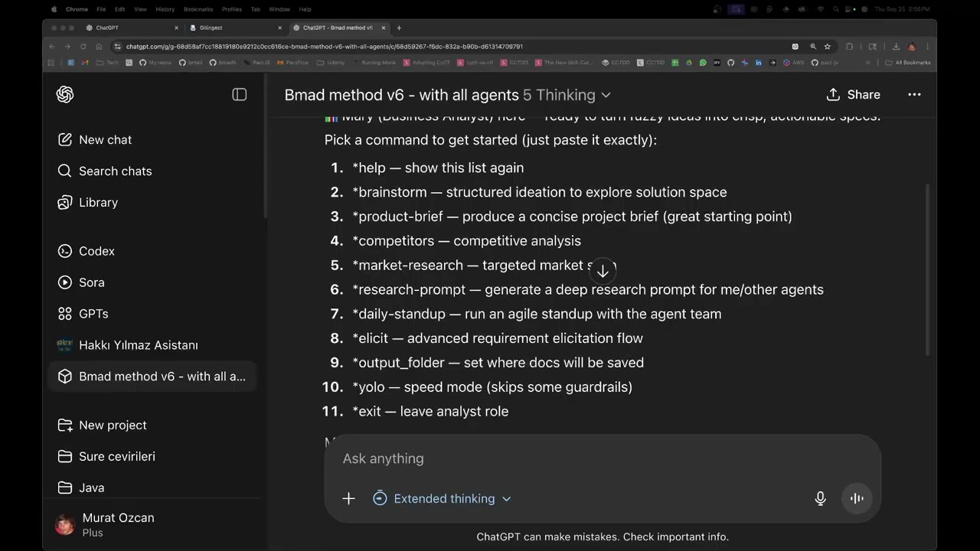This screenshot has width=980, height=551.
Task: Open the History menu
Action: (x=165, y=9)
